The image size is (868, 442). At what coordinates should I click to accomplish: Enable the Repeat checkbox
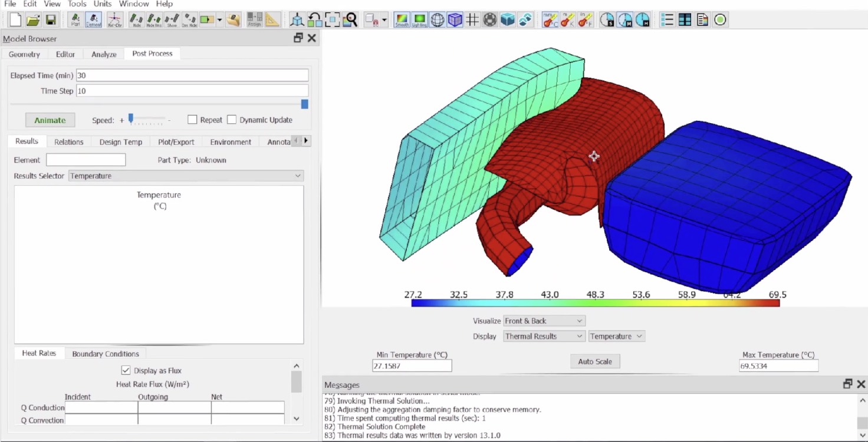[x=192, y=120]
